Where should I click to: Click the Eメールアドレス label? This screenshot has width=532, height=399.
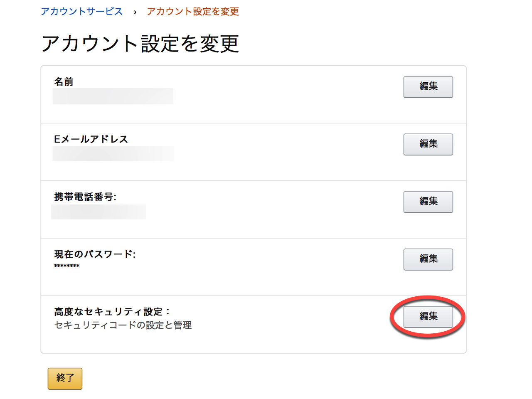(x=91, y=139)
